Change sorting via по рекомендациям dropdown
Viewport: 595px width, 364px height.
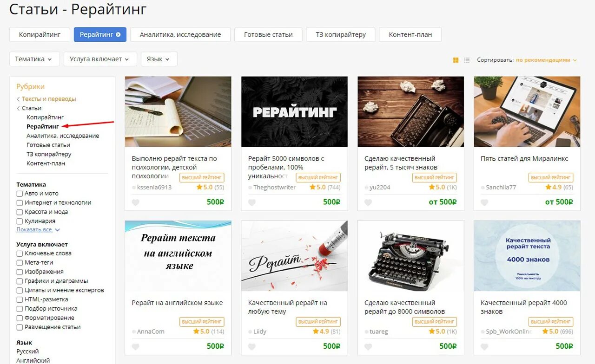546,60
